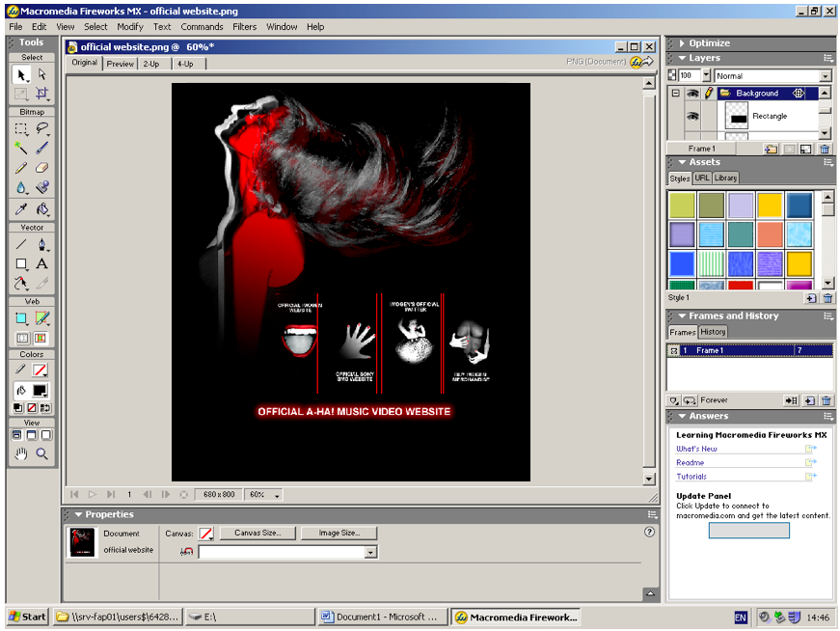
Task: Toggle visibility of Rectangle object
Action: coord(692,117)
